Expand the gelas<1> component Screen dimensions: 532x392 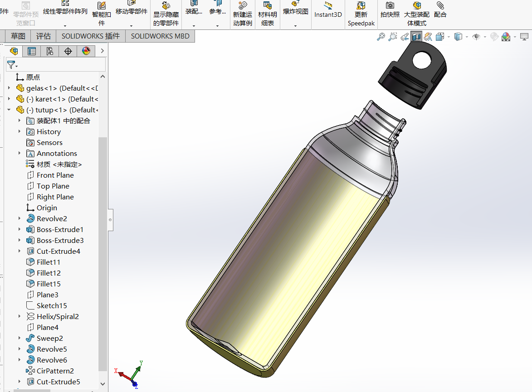(x=9, y=88)
